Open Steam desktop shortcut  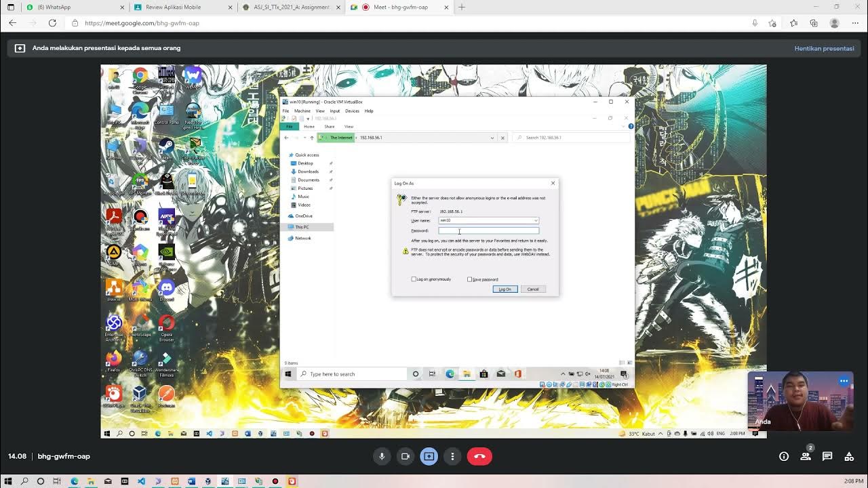pyautogui.click(x=166, y=148)
